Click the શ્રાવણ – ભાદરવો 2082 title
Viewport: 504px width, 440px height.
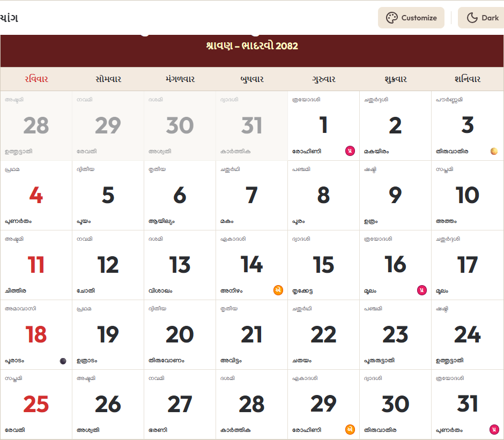[252, 46]
